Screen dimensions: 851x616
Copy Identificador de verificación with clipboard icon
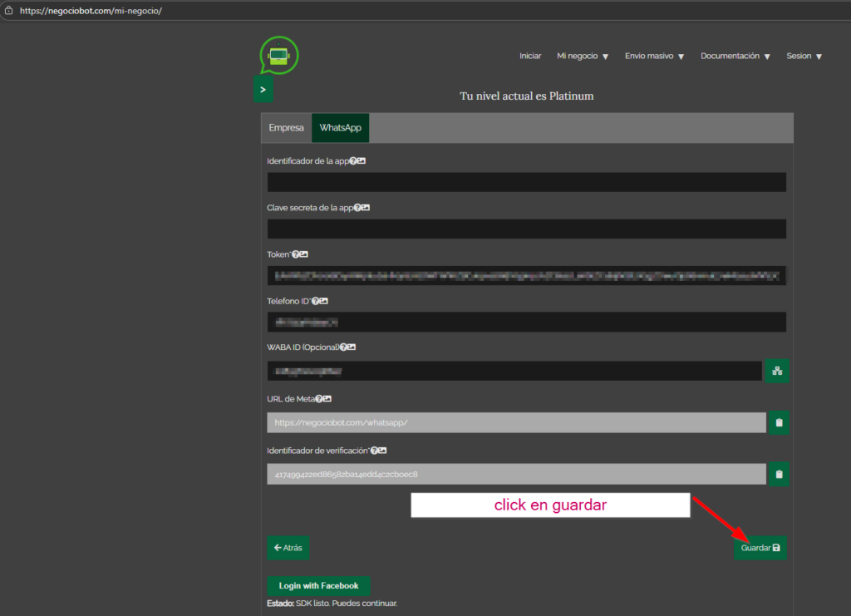tap(779, 475)
